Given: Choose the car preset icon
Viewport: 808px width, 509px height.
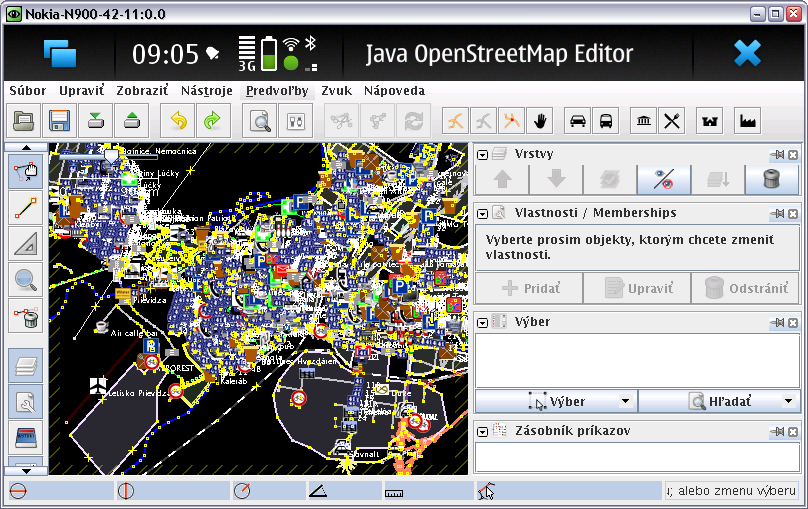Looking at the screenshot, I should tap(578, 121).
